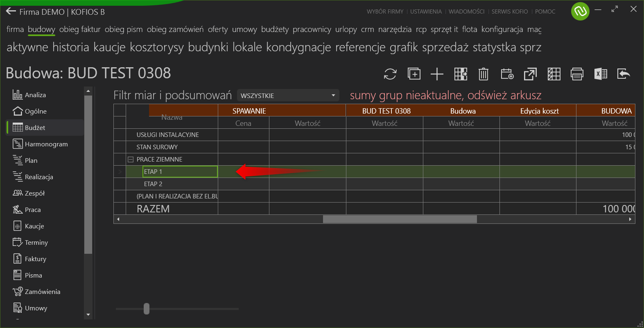Screen dimensions: 644x328
Task: Toggle full screen with expand arrows icon
Action: click(615, 9)
